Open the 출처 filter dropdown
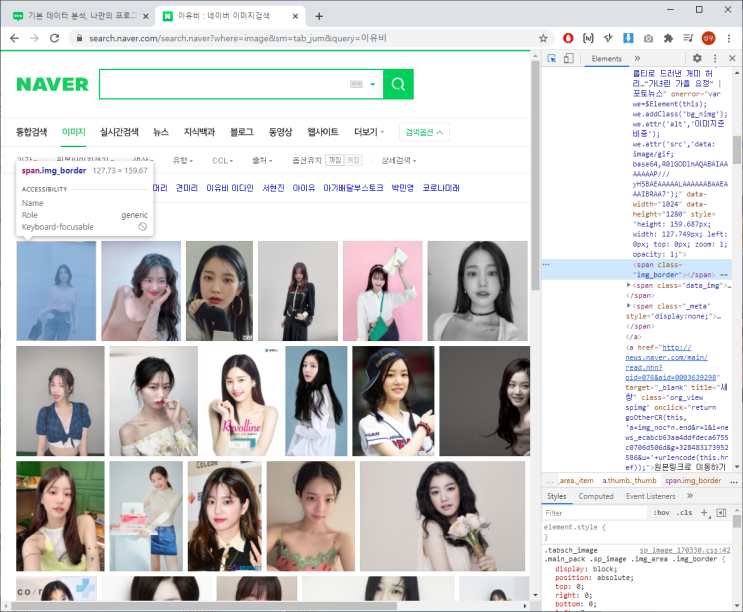The height and width of the screenshot is (612, 743). 262,161
